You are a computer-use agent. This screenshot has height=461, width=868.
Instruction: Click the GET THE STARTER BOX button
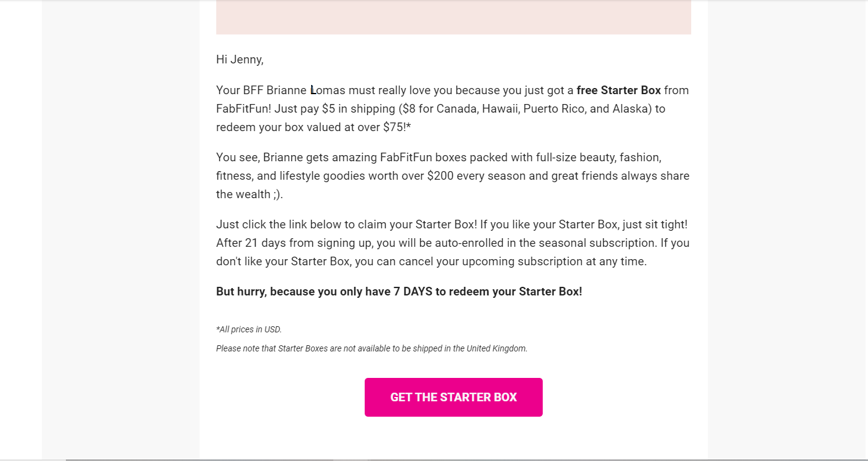(453, 397)
